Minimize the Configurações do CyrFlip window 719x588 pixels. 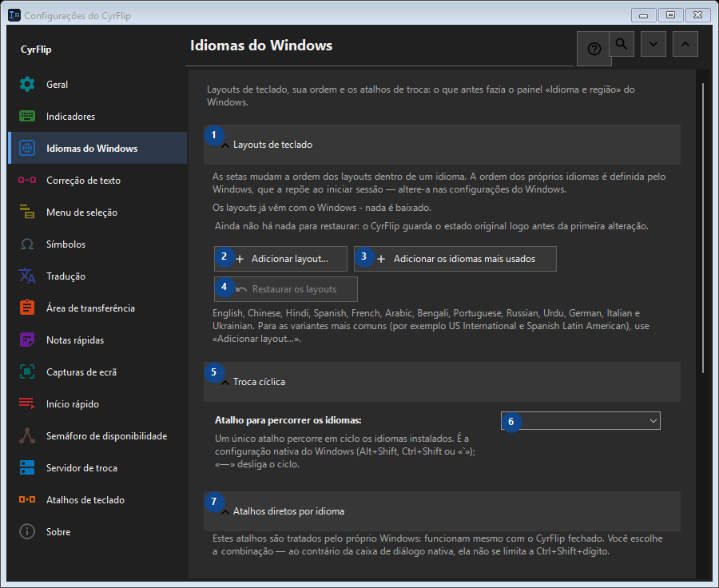point(643,16)
